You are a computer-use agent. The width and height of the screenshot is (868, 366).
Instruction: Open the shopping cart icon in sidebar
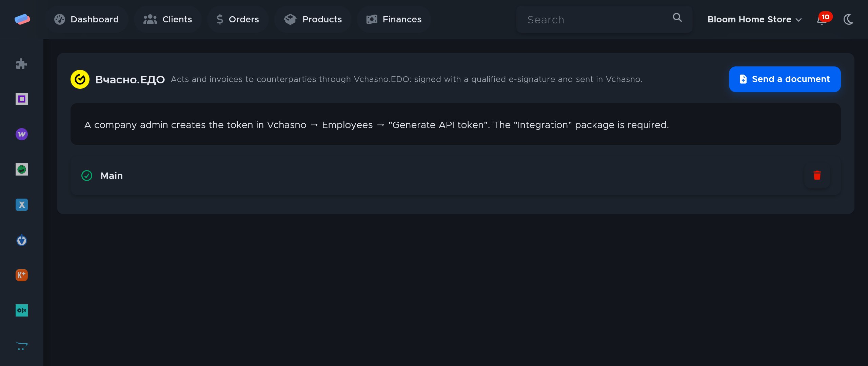click(x=21, y=346)
